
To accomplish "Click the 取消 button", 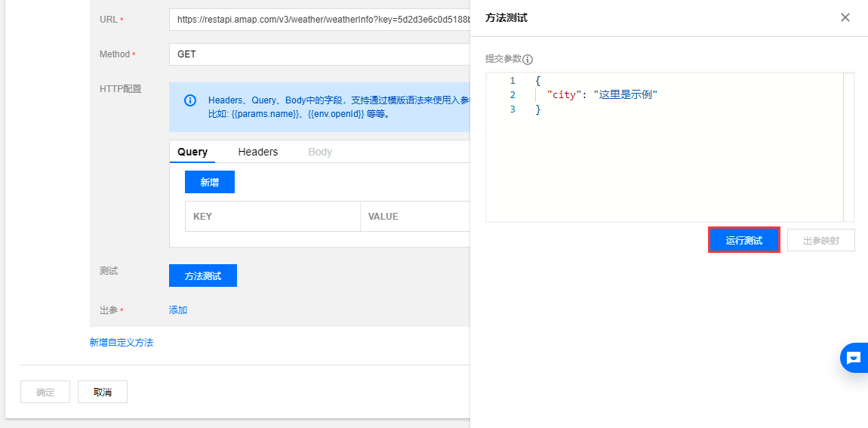I will 103,392.
